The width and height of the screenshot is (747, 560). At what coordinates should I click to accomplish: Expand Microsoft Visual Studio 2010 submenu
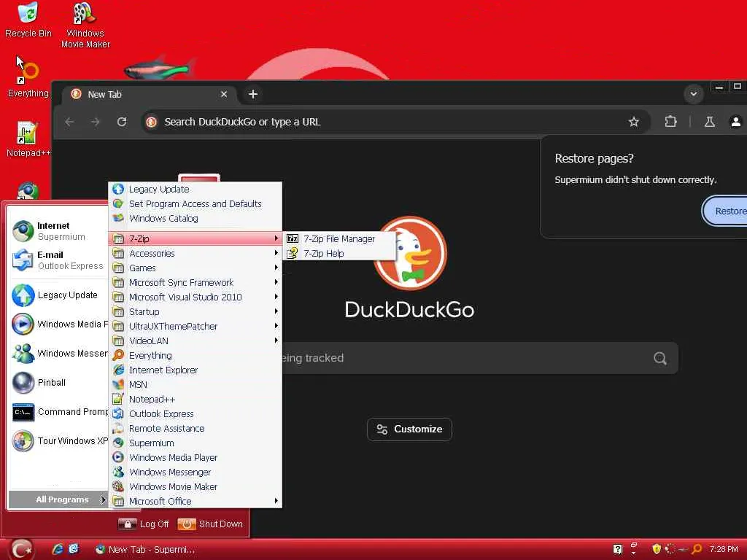(196, 297)
